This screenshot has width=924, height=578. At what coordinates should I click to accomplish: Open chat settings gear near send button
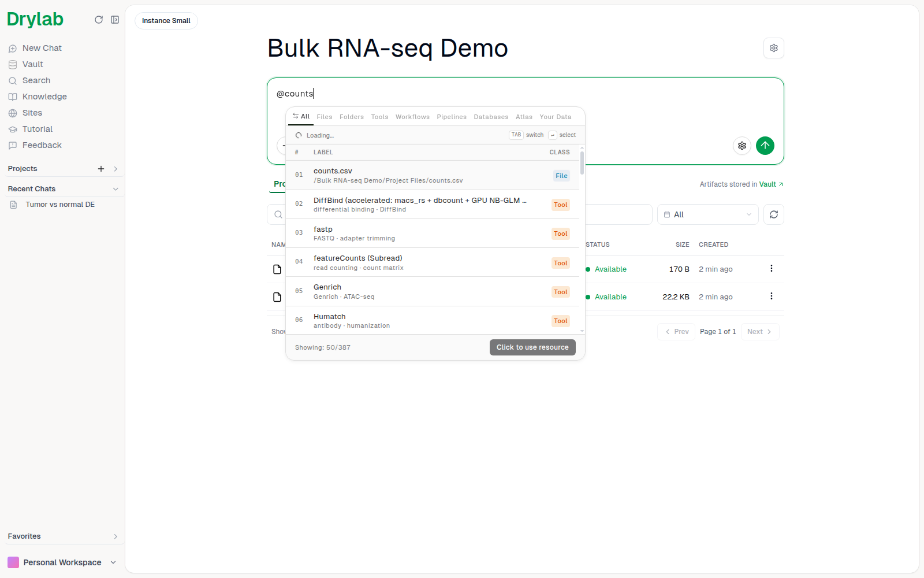point(742,146)
